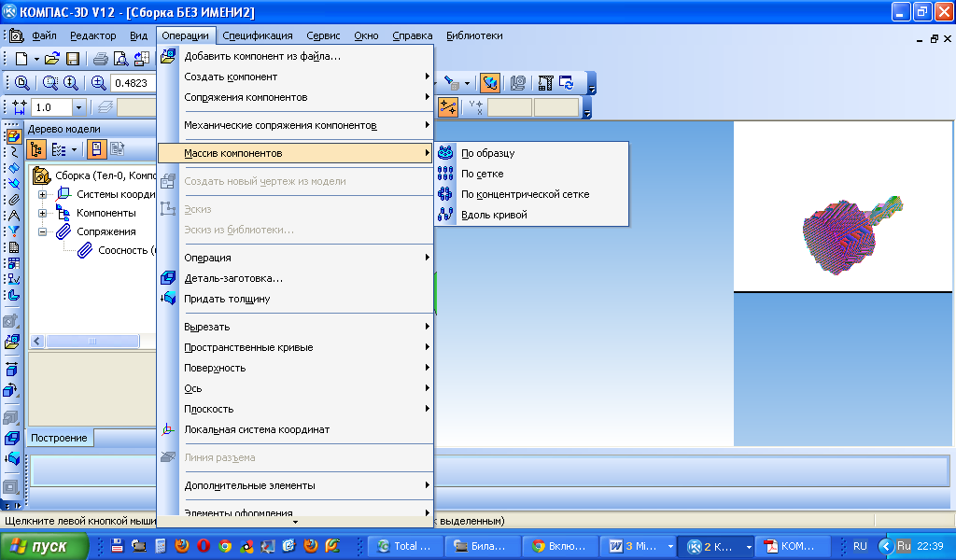Choose По сетке array option
The width and height of the screenshot is (956, 560).
(531, 174)
